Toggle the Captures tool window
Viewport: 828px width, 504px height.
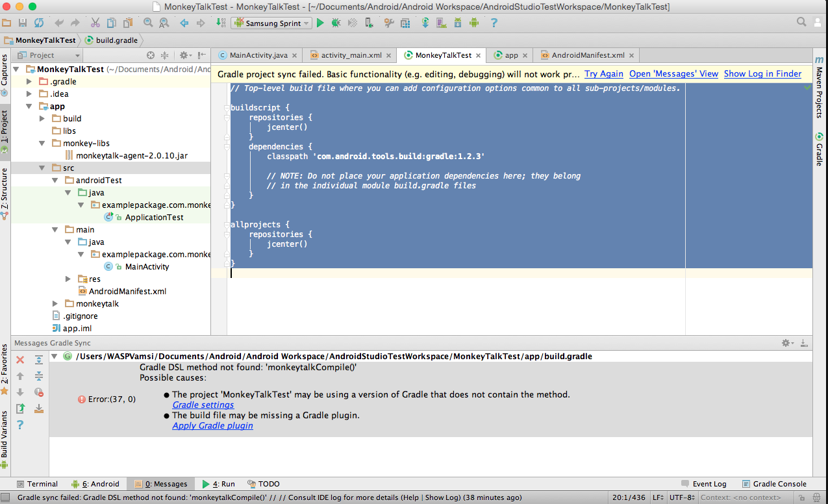5,75
